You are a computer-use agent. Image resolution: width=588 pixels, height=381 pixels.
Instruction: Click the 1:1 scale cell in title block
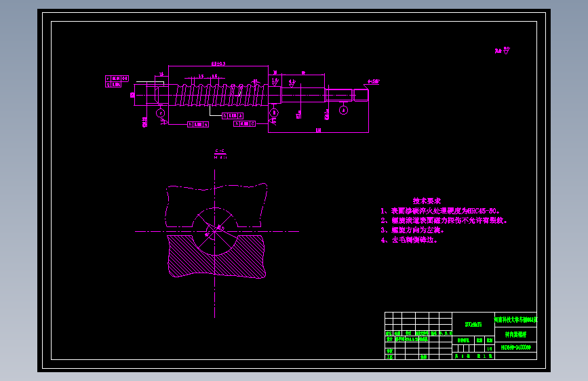click(x=490, y=348)
